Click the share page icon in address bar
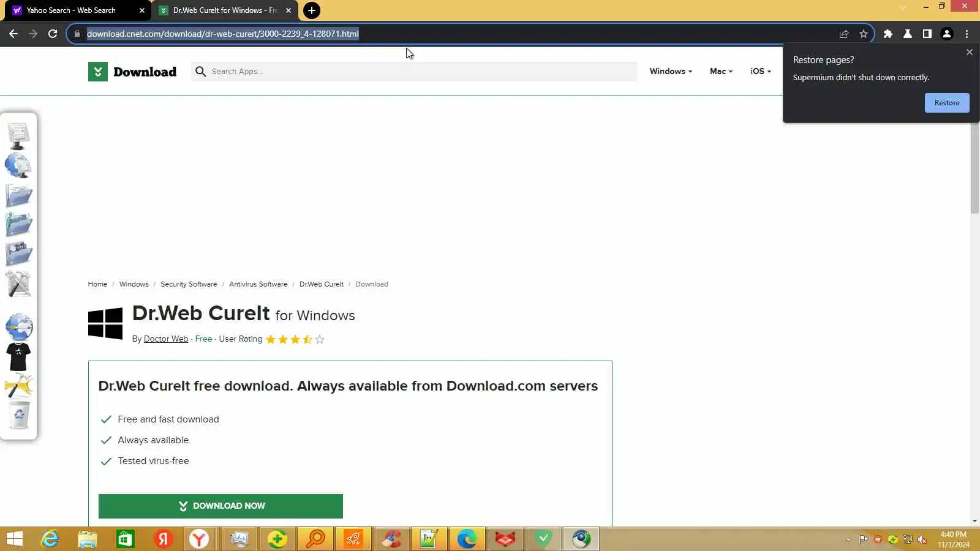Image resolution: width=980 pixels, height=551 pixels. [x=844, y=34]
